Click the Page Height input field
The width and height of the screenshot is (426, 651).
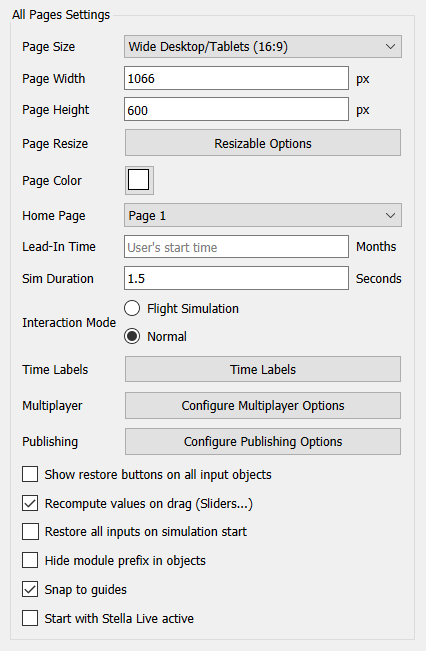point(236,110)
